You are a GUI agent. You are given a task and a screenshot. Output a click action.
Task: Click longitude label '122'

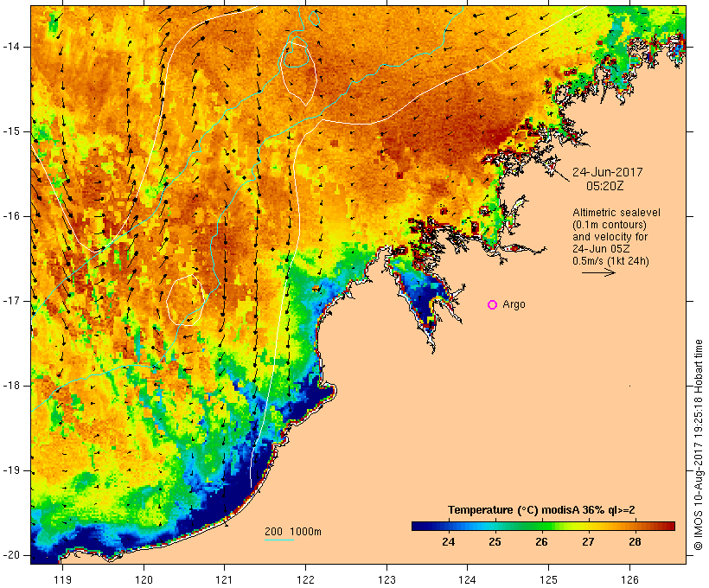click(306, 580)
